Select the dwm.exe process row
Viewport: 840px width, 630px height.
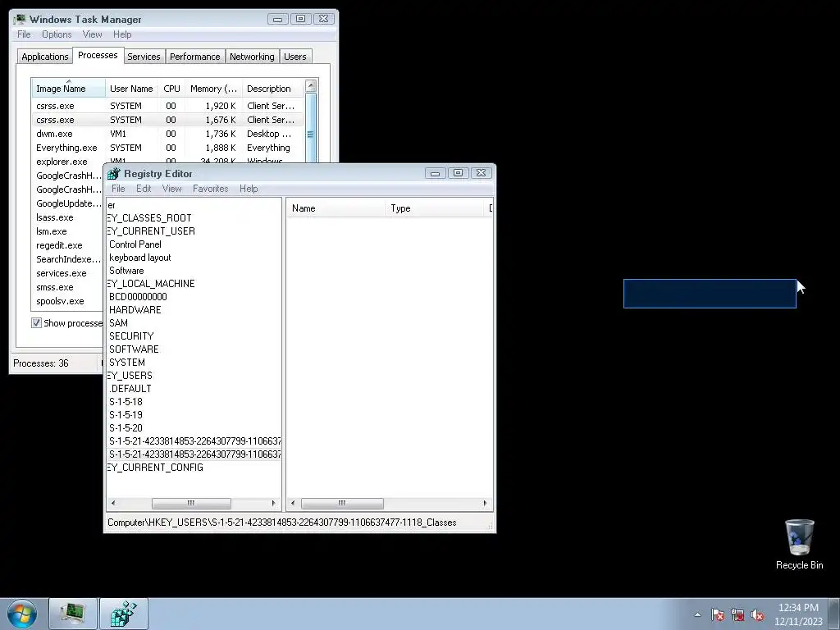(167, 134)
